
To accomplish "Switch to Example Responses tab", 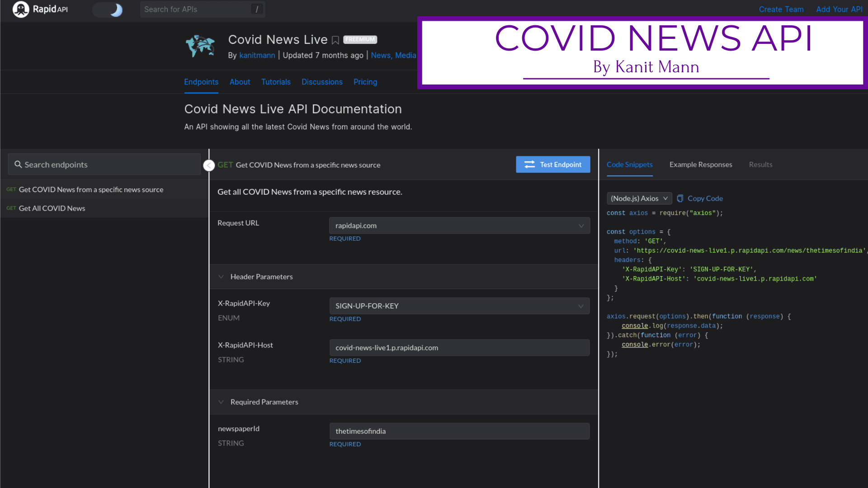I will pyautogui.click(x=701, y=164).
